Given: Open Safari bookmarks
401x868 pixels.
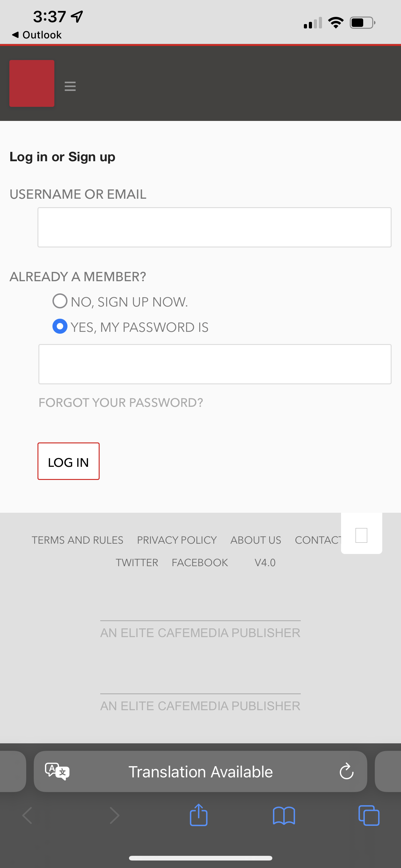Looking at the screenshot, I should pyautogui.click(x=284, y=816).
